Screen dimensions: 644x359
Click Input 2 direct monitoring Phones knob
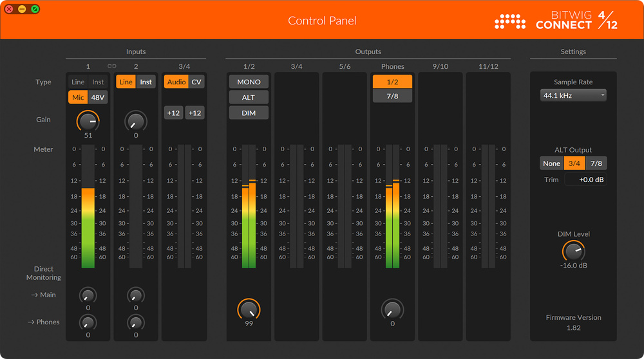point(135,322)
